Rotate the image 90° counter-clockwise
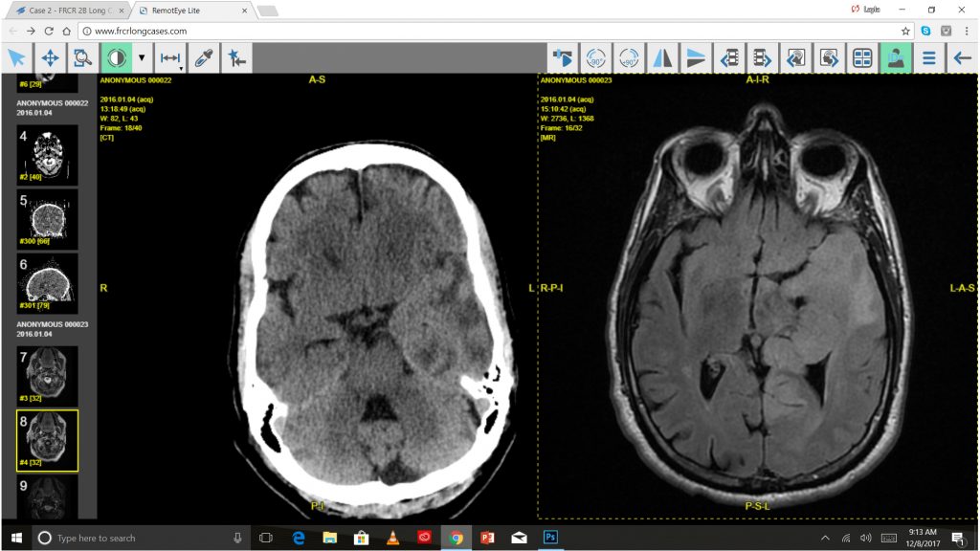The height and width of the screenshot is (551, 980). coord(596,58)
